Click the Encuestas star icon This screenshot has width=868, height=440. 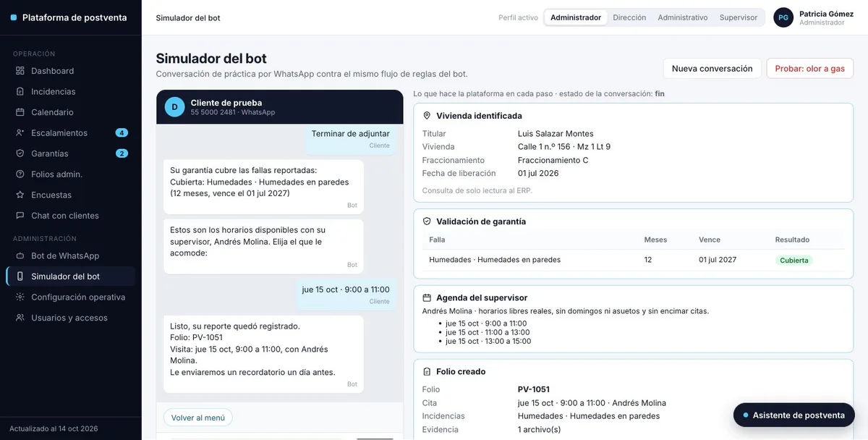20,195
